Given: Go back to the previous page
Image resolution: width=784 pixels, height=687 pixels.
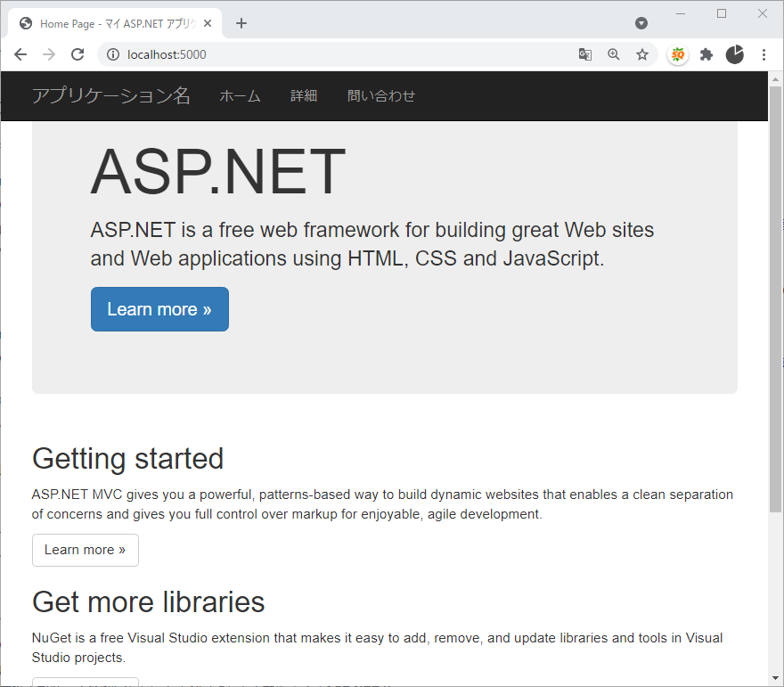Looking at the screenshot, I should pos(20,54).
